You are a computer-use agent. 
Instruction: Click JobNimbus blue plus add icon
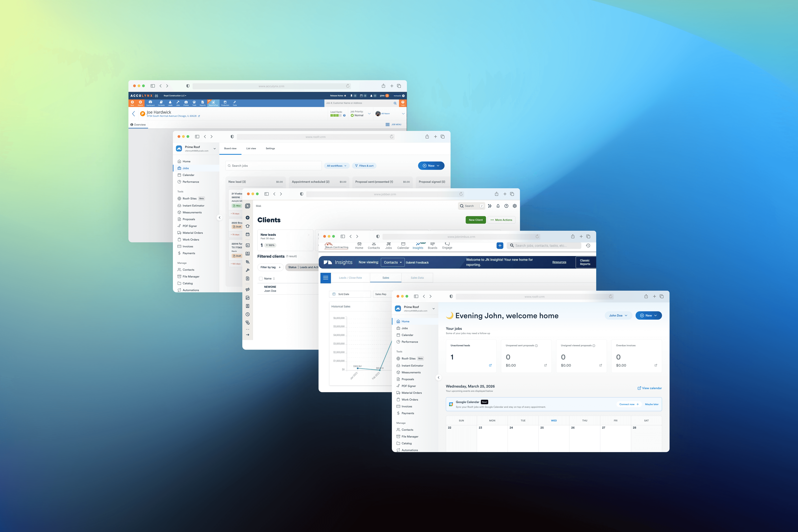point(499,246)
